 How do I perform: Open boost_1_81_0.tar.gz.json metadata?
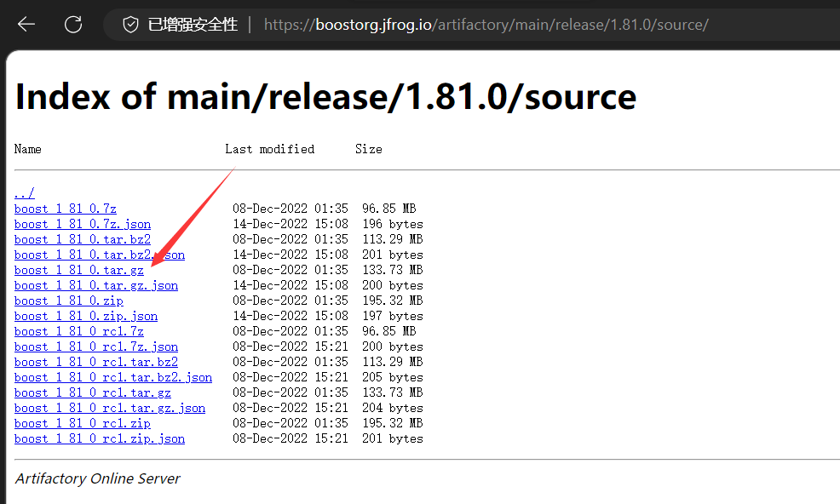click(x=95, y=284)
